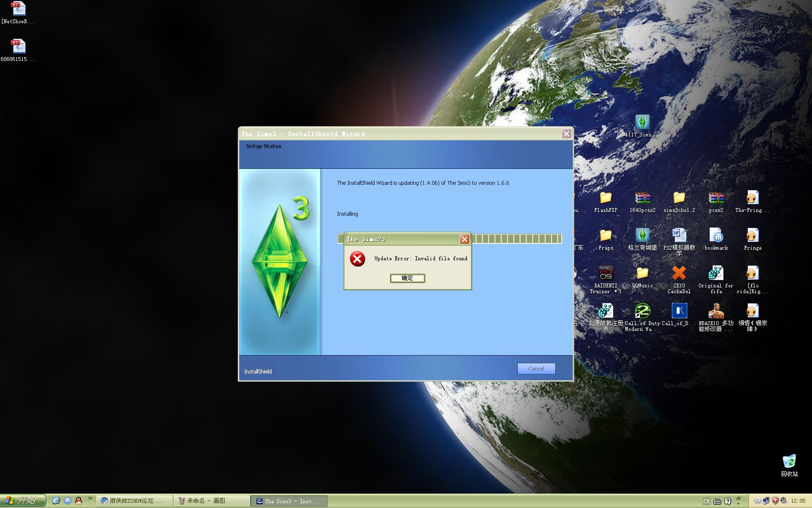The width and height of the screenshot is (812, 508).
Task: Select Original for fifa registry file
Action: (x=716, y=280)
